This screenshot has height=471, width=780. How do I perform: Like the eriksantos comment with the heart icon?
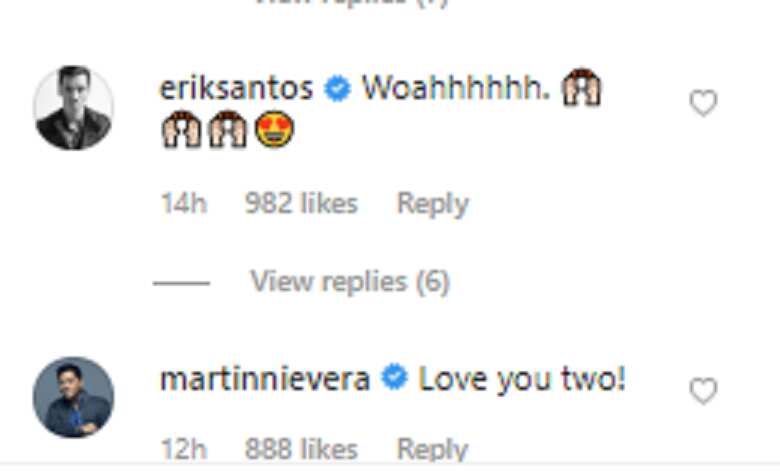pyautogui.click(x=703, y=103)
